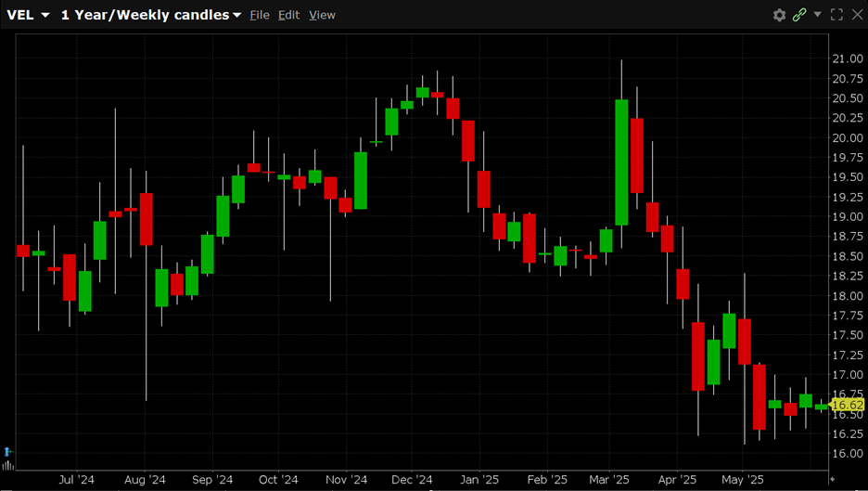Open the File menu
This screenshot has height=491, width=868.
point(260,15)
